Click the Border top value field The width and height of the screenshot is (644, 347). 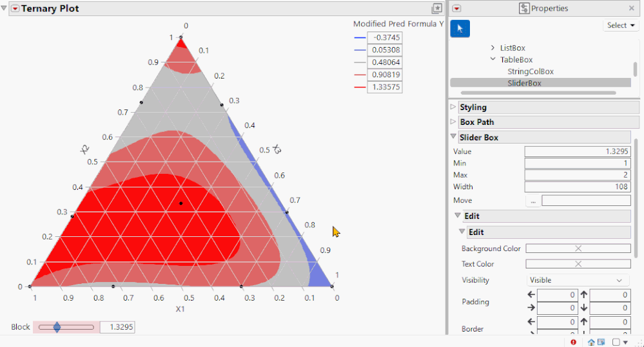click(609, 322)
